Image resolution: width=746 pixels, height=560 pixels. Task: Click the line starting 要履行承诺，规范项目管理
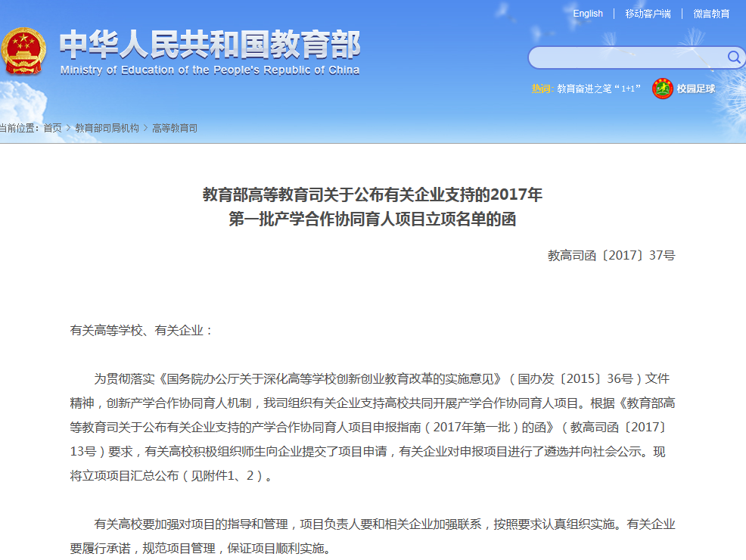tap(200, 549)
